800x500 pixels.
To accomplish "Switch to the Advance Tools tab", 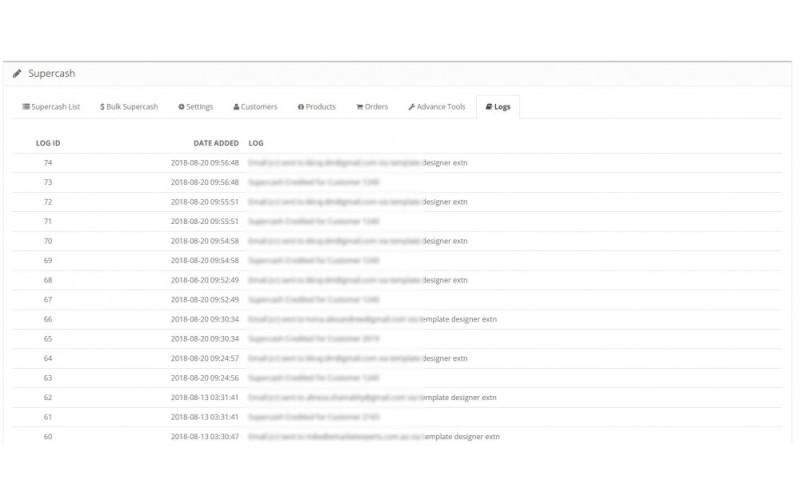I will point(437,107).
